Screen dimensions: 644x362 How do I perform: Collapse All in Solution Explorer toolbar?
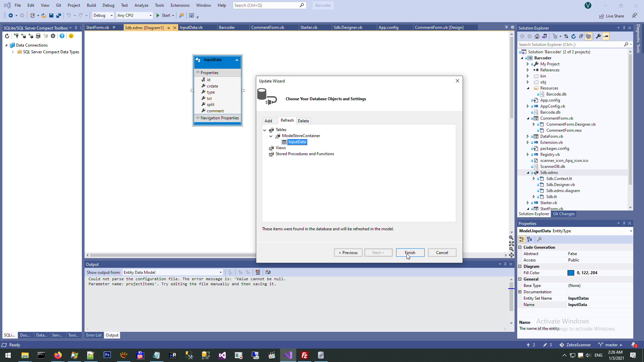(581, 36)
